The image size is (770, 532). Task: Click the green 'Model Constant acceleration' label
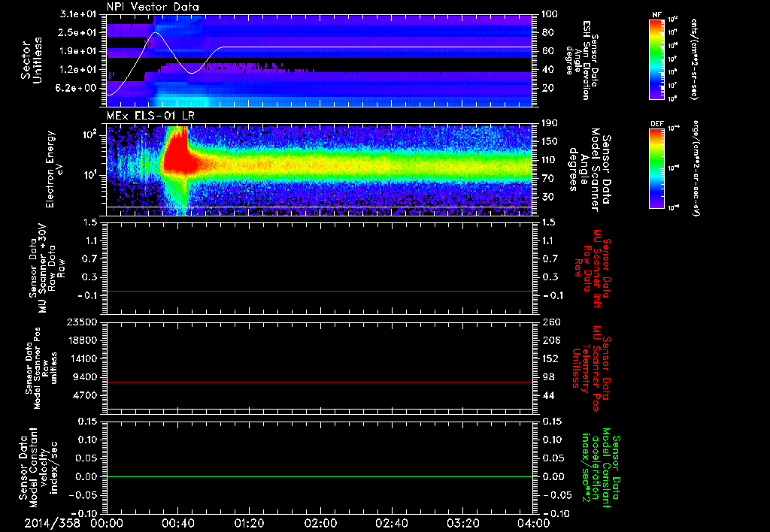[x=601, y=467]
